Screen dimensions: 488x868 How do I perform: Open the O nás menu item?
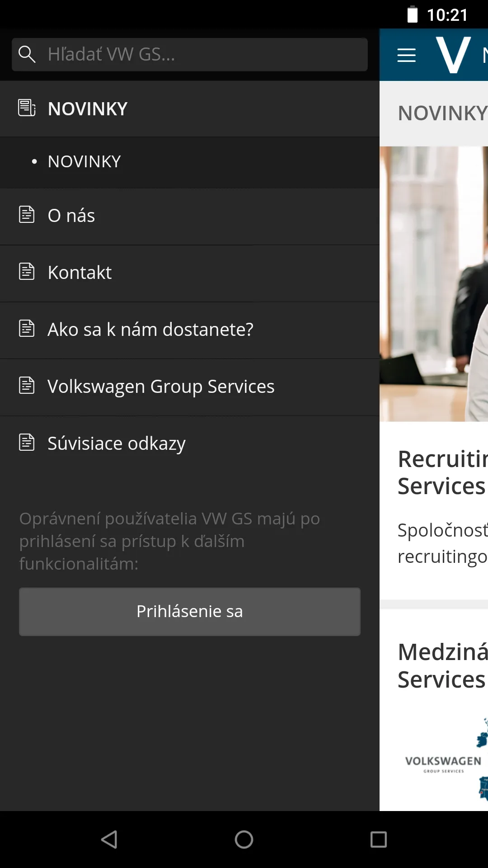pos(71,216)
